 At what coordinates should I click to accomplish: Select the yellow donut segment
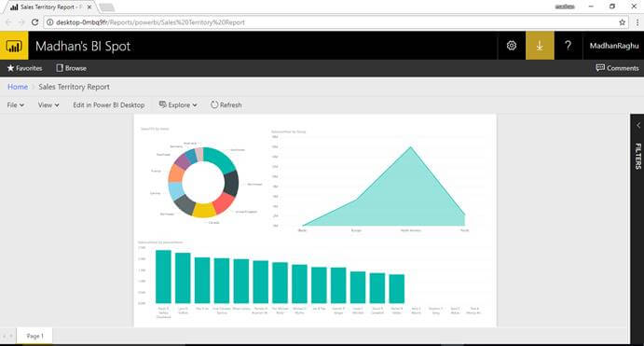point(204,211)
